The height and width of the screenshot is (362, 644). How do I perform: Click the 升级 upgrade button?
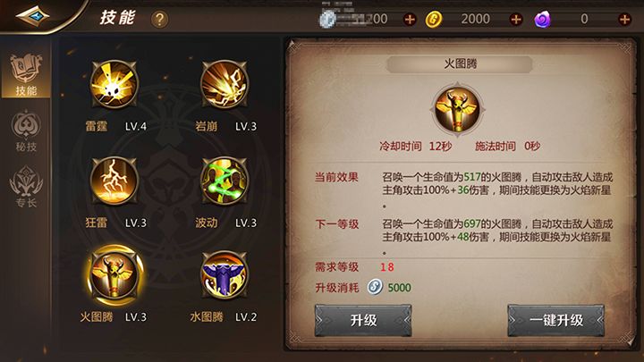[363, 320]
